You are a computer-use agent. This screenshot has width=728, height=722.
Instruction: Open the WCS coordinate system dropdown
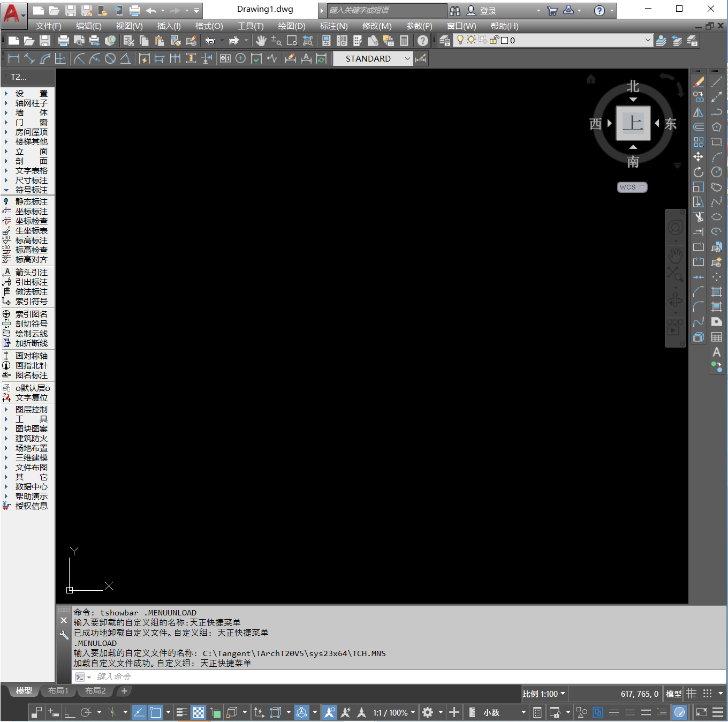point(632,187)
